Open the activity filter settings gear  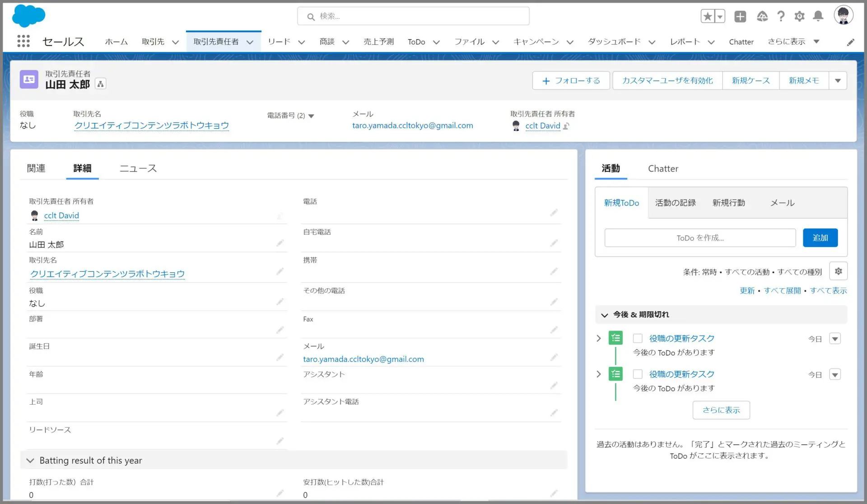click(838, 271)
